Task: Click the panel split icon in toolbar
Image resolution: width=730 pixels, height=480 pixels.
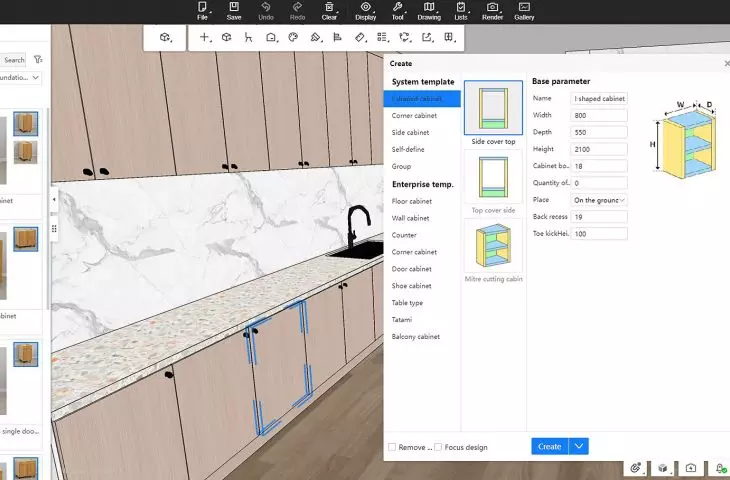Action: [x=448, y=37]
